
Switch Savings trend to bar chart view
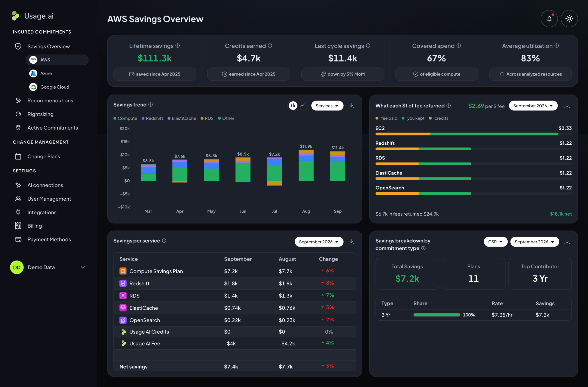pyautogui.click(x=293, y=105)
